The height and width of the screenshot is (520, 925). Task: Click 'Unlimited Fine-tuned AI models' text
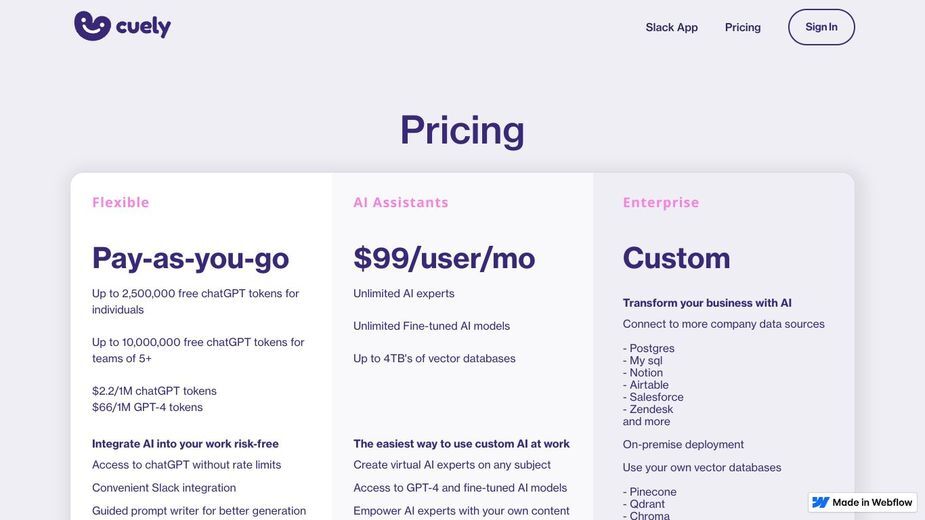pos(431,326)
